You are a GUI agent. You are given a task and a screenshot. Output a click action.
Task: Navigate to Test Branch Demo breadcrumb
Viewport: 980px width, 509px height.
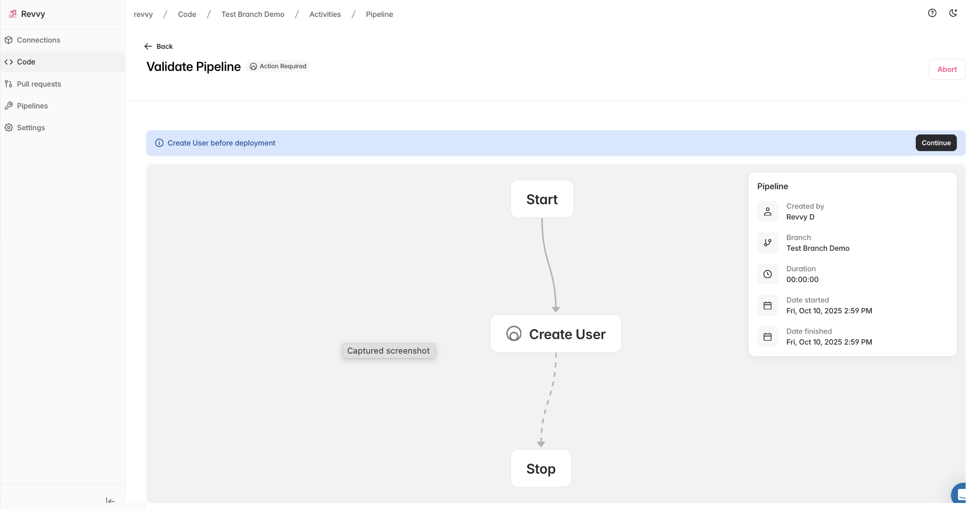point(253,14)
